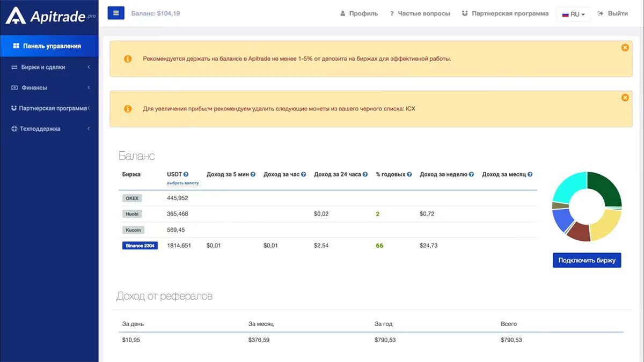Image resolution: width=644 pixels, height=362 pixels.
Task: Select Панель управления in sidebar
Action: pos(49,46)
